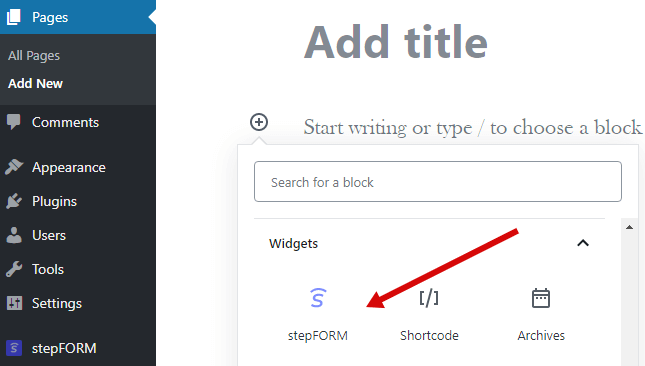Click the Add title heading field
The height and width of the screenshot is (366, 645).
point(396,42)
